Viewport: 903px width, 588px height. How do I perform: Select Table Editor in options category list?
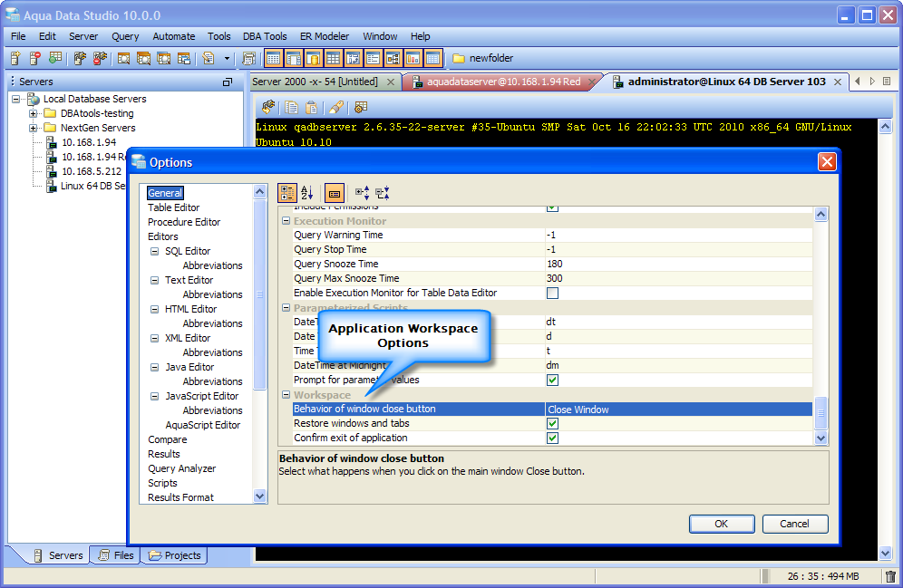173,207
